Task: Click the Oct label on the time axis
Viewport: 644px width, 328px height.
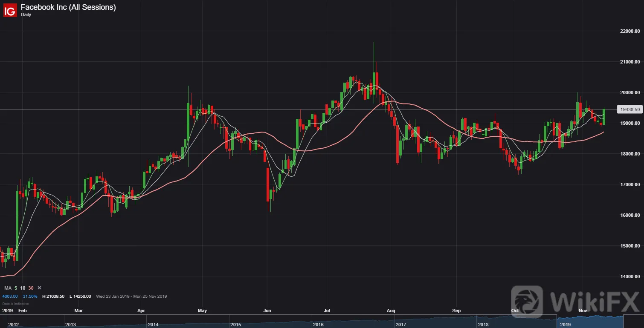Action: click(x=515, y=311)
